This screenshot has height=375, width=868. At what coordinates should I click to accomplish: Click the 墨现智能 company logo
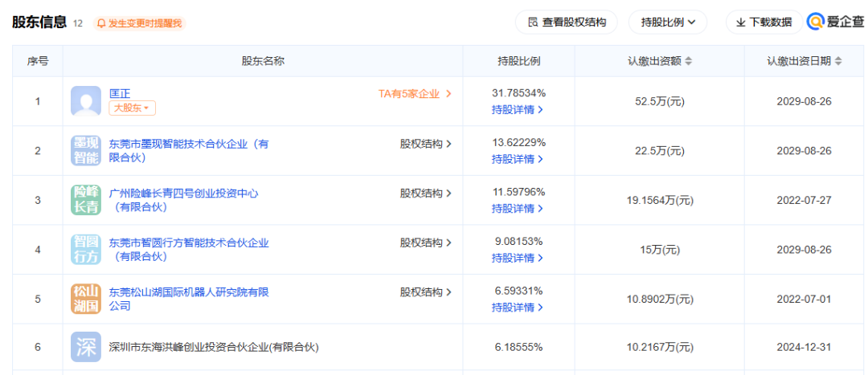point(86,150)
